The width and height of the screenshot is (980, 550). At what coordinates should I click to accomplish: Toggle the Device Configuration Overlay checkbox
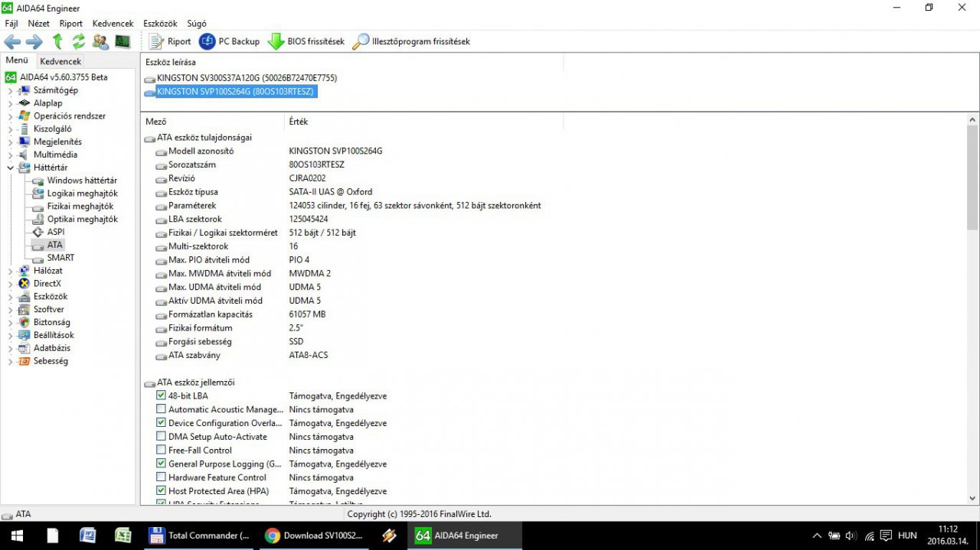tap(161, 423)
